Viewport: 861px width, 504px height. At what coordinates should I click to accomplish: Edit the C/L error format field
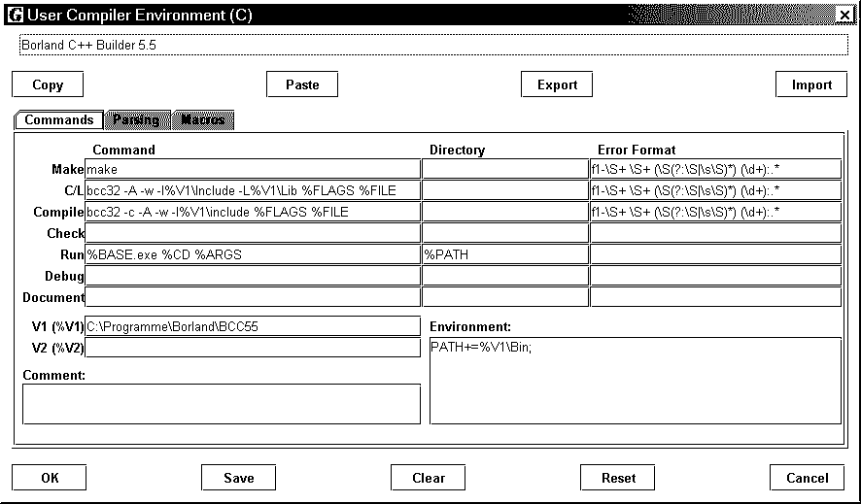716,190
